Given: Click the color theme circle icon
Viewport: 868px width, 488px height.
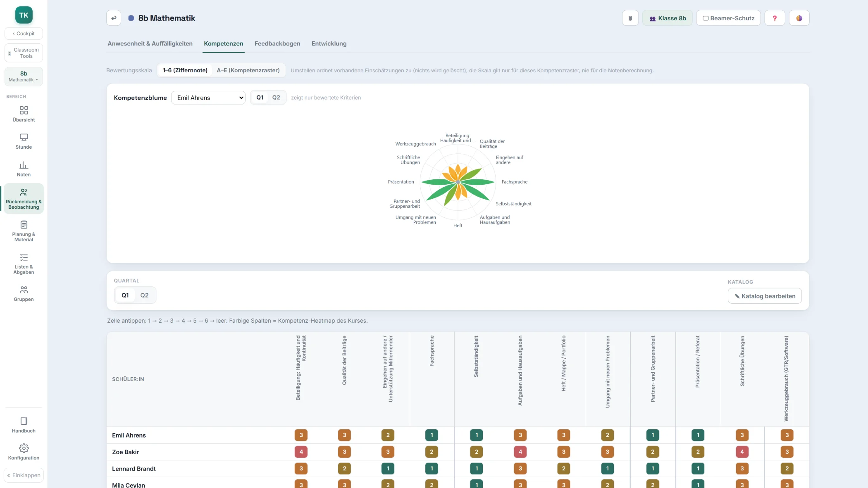Looking at the screenshot, I should pos(799,18).
